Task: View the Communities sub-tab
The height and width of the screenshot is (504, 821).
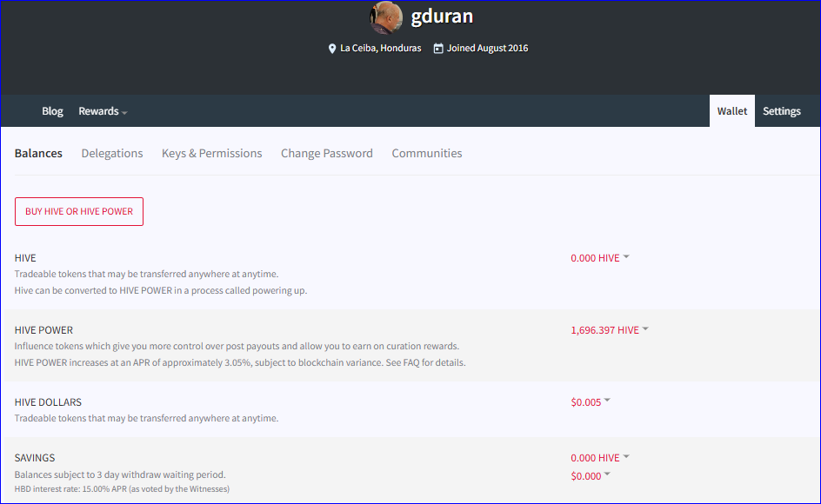Action: click(x=427, y=153)
